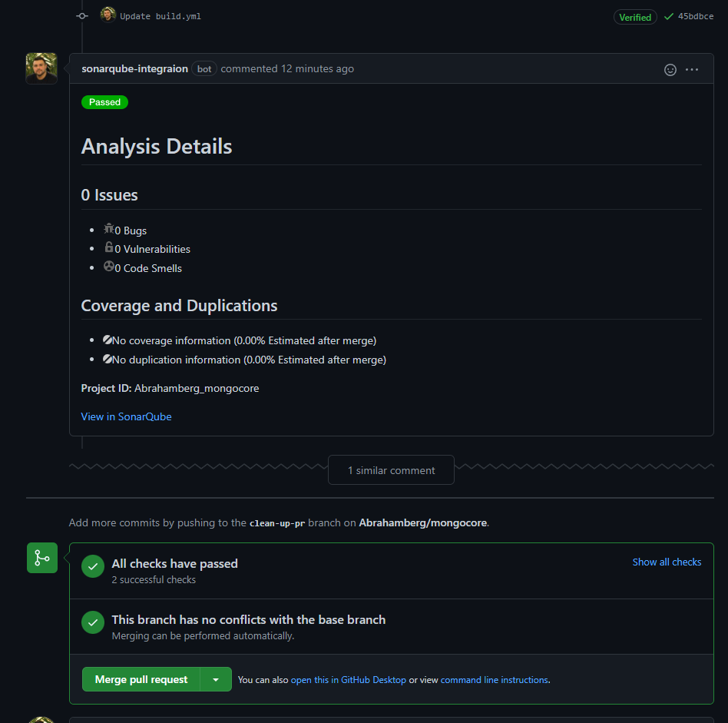Click the All checks have passed check icon
Viewport: 728px width, 723px height.
click(x=93, y=566)
